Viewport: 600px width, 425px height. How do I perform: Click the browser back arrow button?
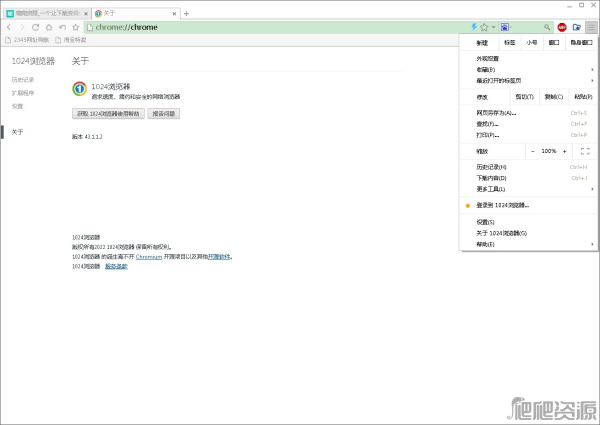(x=9, y=27)
